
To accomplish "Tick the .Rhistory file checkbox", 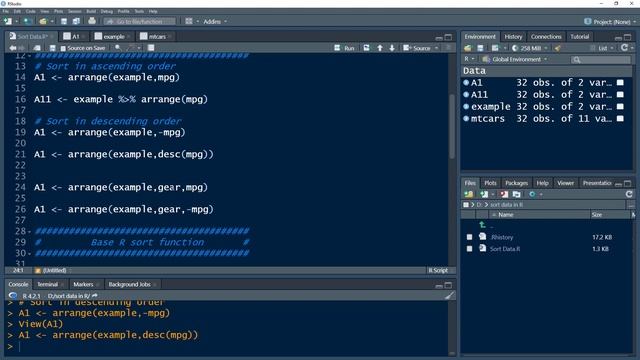I will pyautogui.click(x=469, y=237).
